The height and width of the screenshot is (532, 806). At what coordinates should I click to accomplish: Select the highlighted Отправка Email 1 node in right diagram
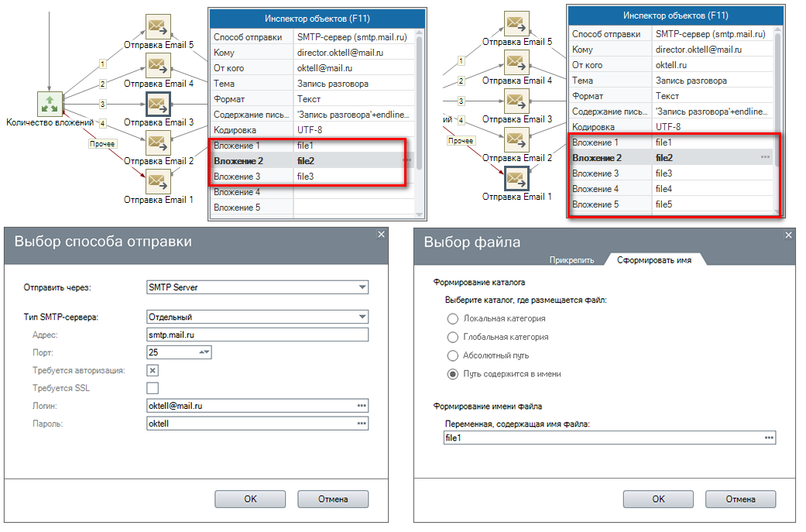[x=516, y=179]
